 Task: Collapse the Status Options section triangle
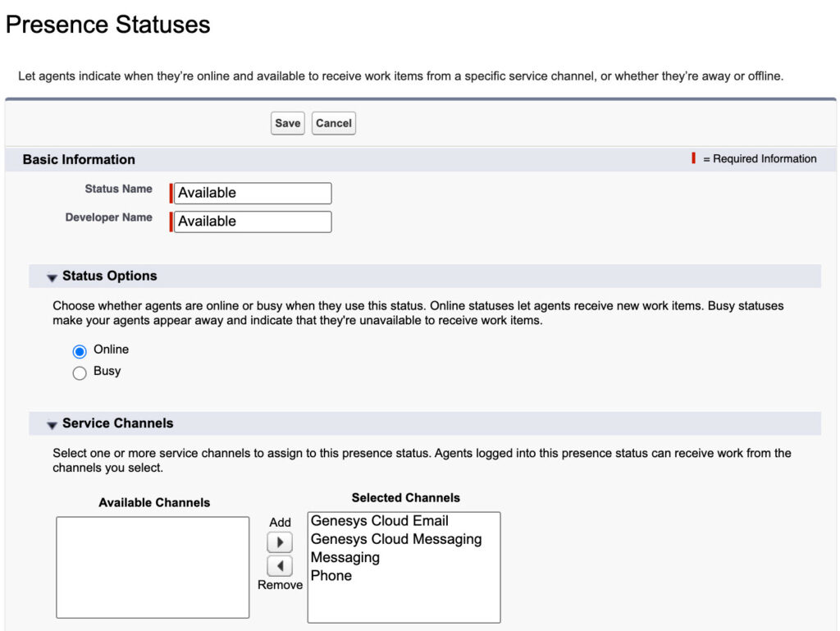(x=52, y=277)
